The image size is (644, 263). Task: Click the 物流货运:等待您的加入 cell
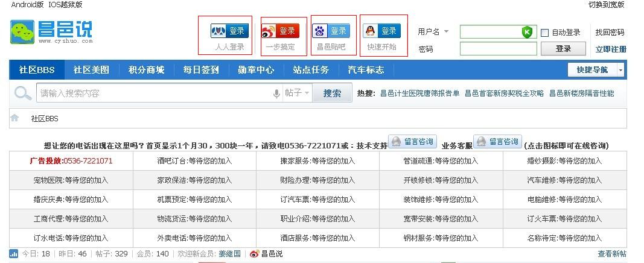tap(195, 219)
